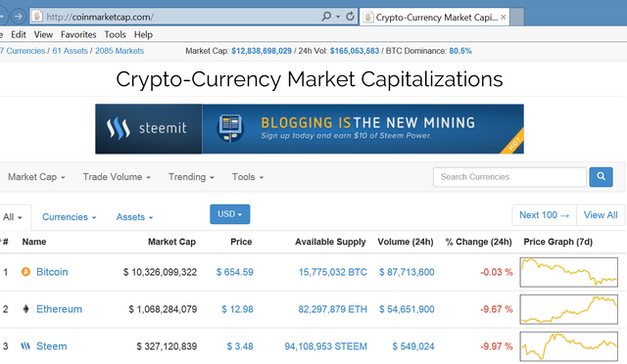Open Steem 7-day price graph
The width and height of the screenshot is (627, 364).
568,346
